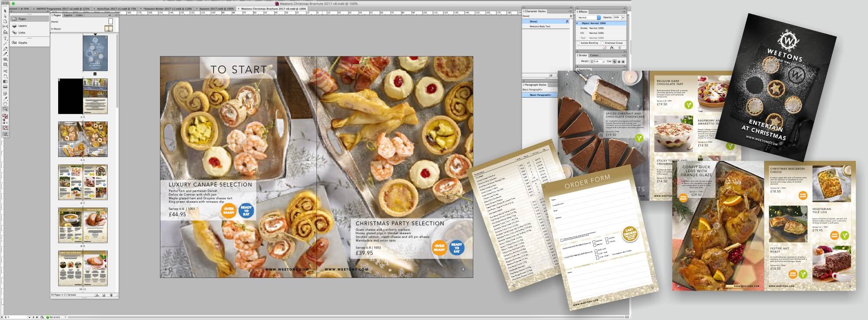Select the Free Transform tool

point(5,76)
